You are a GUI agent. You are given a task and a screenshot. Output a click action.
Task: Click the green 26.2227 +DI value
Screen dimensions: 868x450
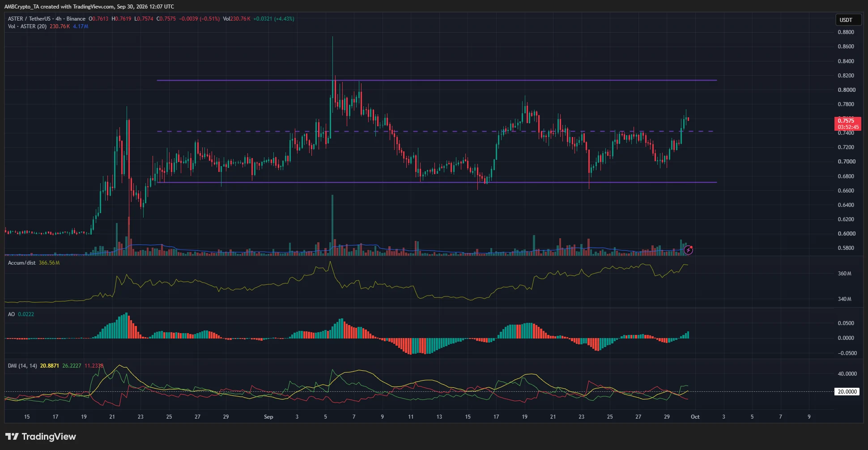click(72, 366)
